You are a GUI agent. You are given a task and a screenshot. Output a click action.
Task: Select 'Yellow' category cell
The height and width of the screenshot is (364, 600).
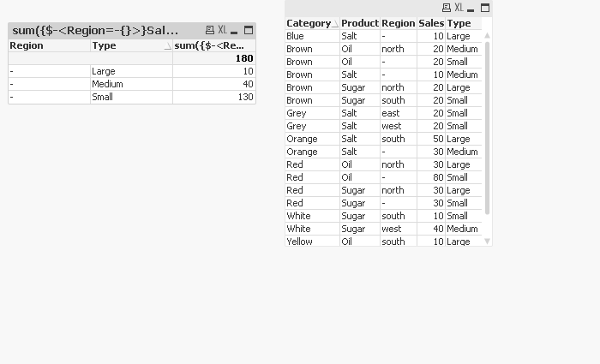pyautogui.click(x=299, y=242)
